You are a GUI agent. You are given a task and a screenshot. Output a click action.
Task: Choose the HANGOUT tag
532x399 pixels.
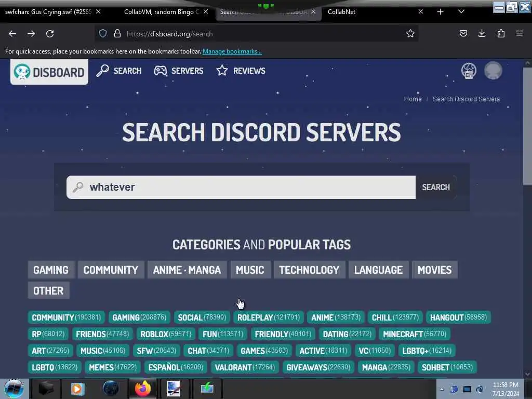pyautogui.click(x=458, y=317)
